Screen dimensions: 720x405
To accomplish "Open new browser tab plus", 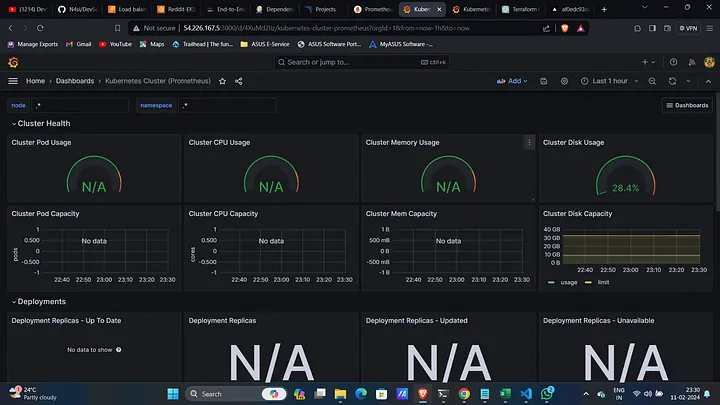I will click(x=604, y=9).
